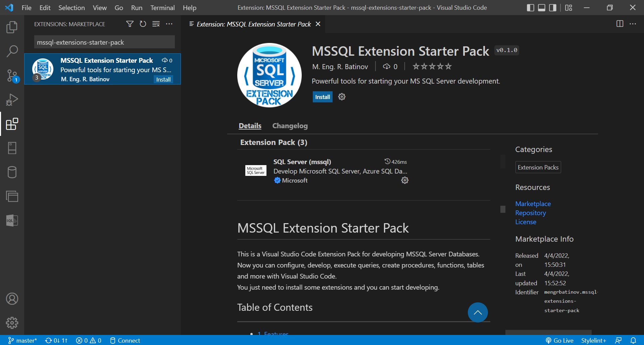The image size is (644, 345).
Task: Click the details pane scrollbar thumb
Action: tap(503, 209)
